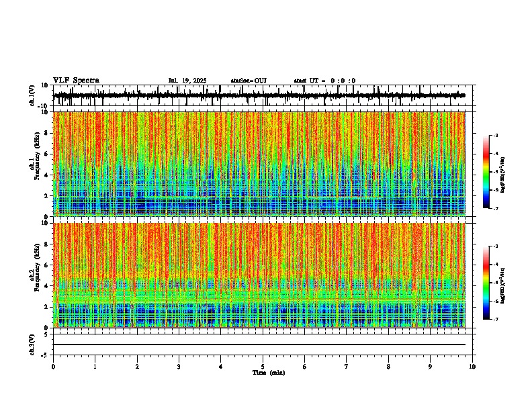Click the ch.2 frequency axis '4' tick label
532x411 pixels.
pos(47,286)
